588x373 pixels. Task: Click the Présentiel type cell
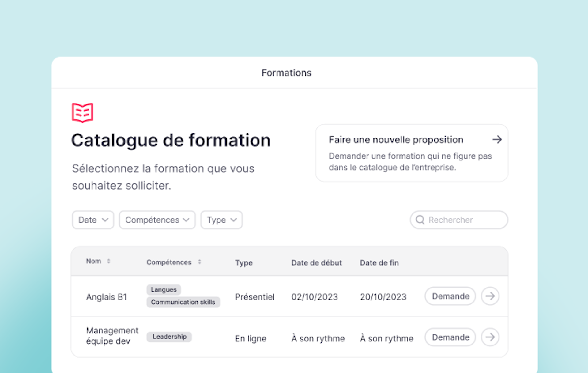[x=255, y=297]
